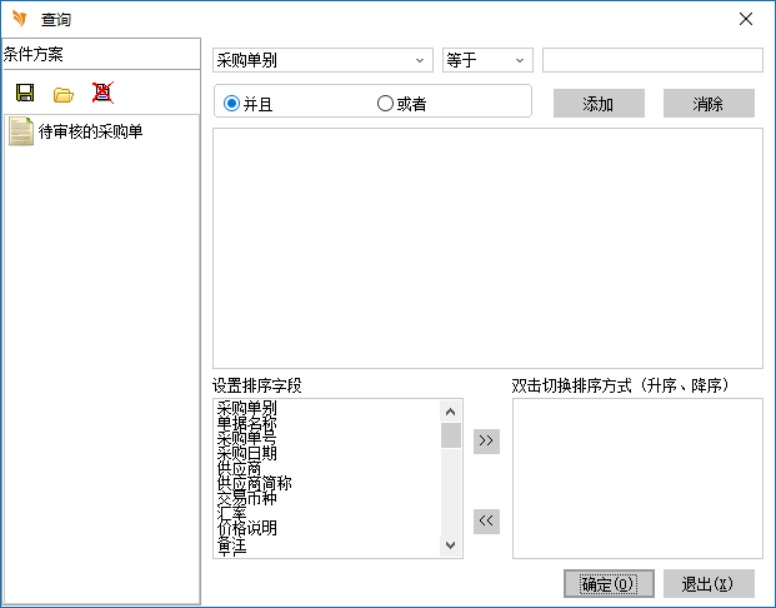Click the condition value input field
Viewport: 776px width, 608px height.
(652, 61)
